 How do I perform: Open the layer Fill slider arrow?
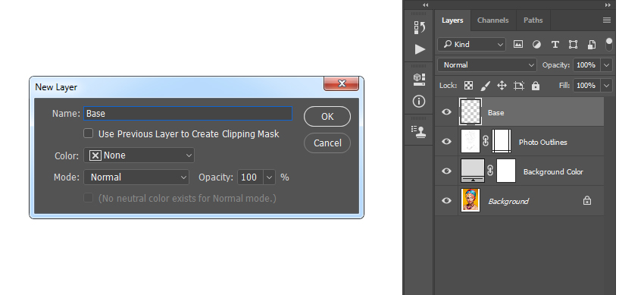[x=606, y=86]
